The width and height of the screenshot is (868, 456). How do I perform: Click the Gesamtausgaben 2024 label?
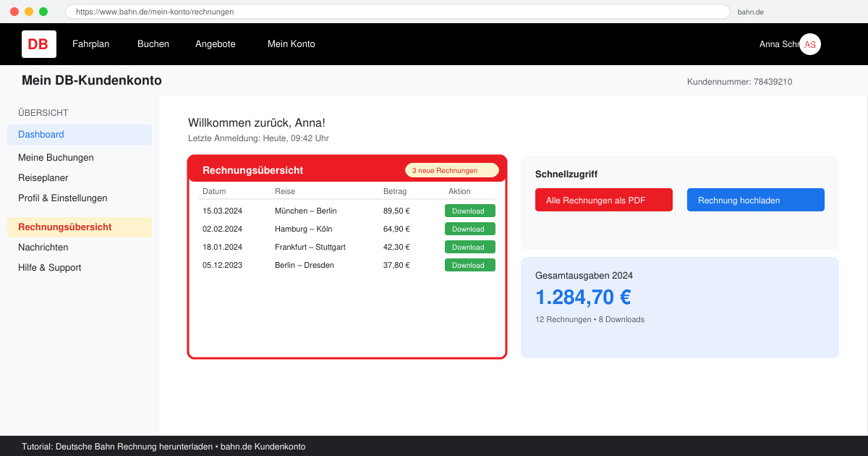[584, 276]
